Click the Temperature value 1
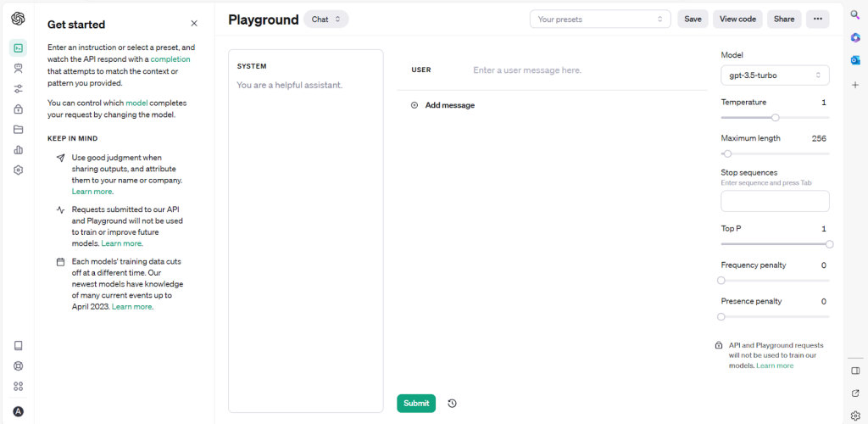The width and height of the screenshot is (868, 424). pyautogui.click(x=824, y=103)
